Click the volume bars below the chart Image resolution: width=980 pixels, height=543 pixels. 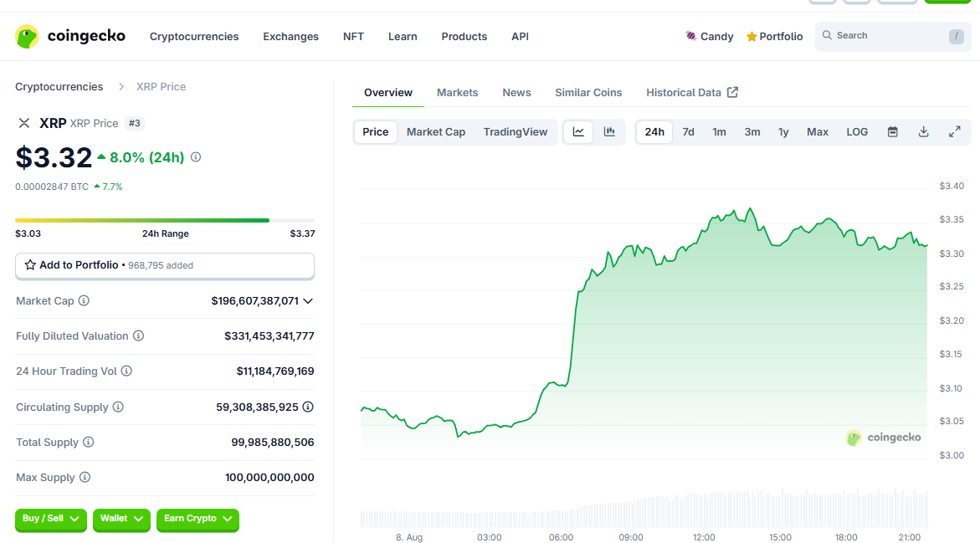tap(644, 509)
